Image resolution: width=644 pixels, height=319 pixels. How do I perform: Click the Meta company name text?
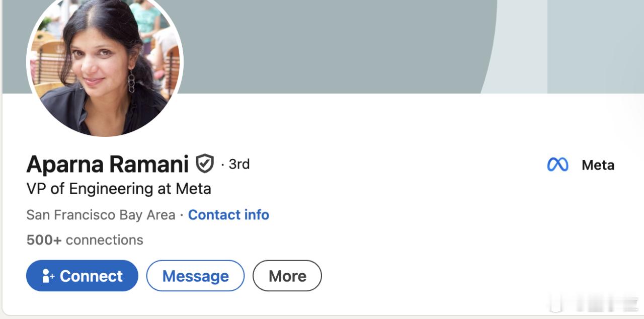pos(598,165)
